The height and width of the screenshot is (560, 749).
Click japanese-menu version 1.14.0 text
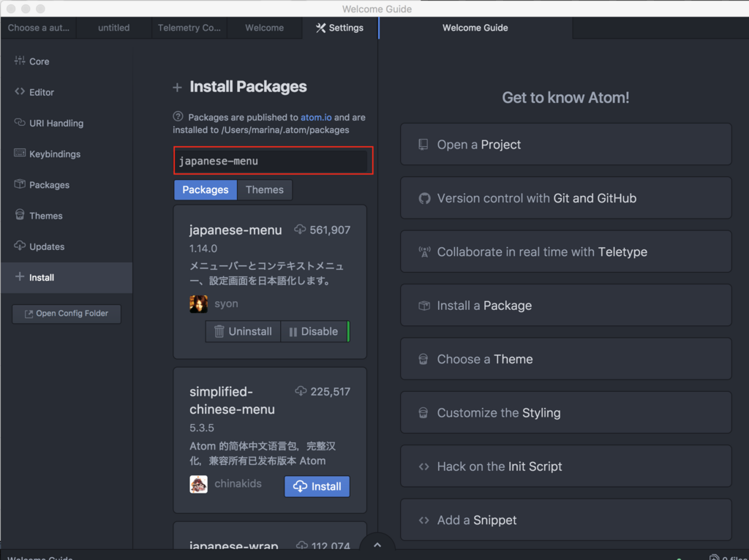(203, 249)
